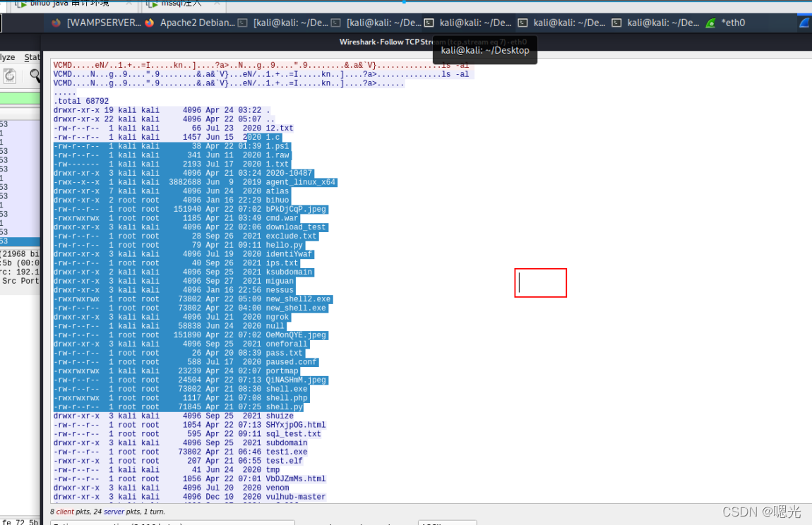Click the ksubdomain directory entry

(x=289, y=272)
